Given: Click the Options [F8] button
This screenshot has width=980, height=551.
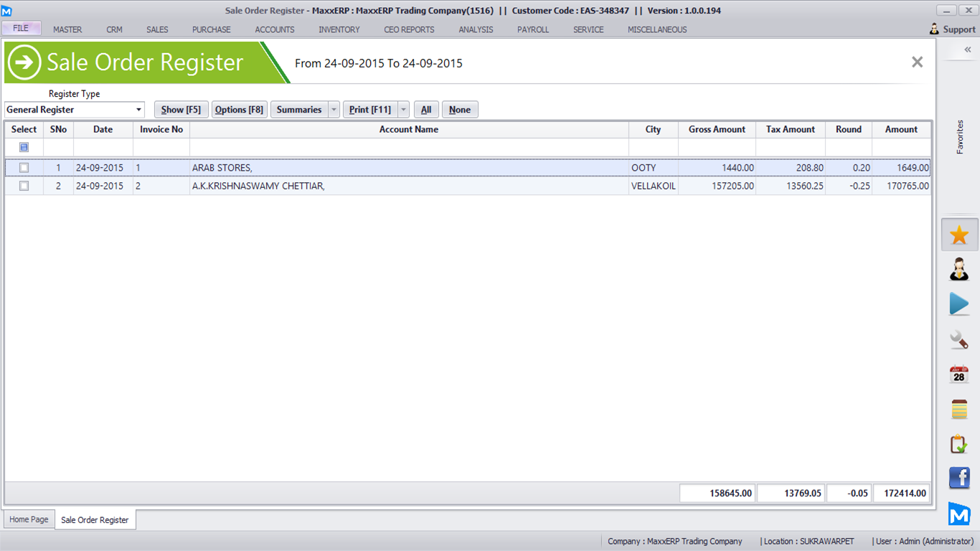Looking at the screenshot, I should coord(239,110).
